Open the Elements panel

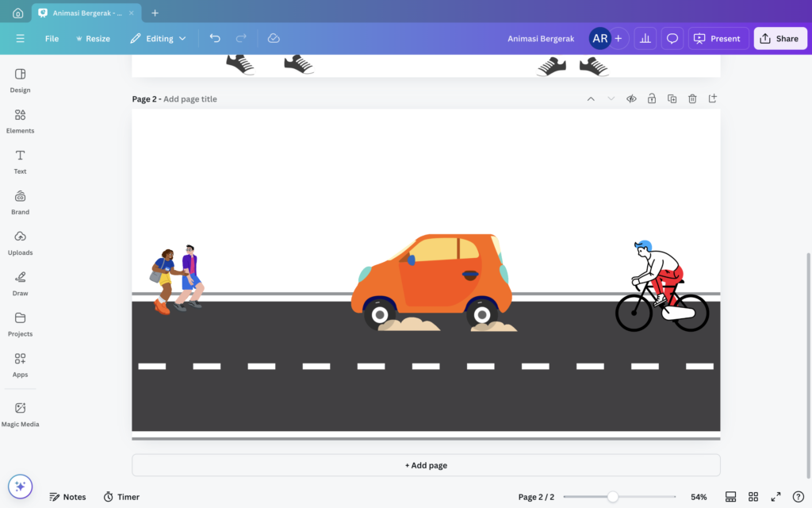(x=20, y=121)
